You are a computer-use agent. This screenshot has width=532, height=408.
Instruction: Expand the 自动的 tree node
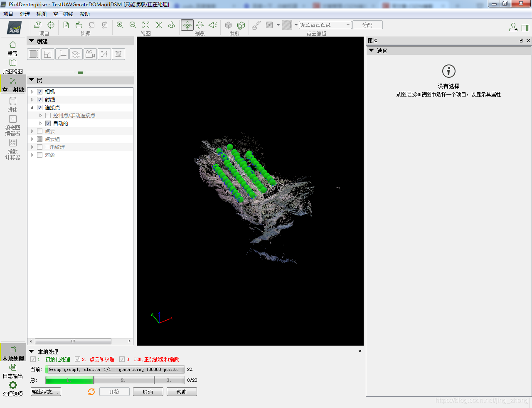coord(41,124)
